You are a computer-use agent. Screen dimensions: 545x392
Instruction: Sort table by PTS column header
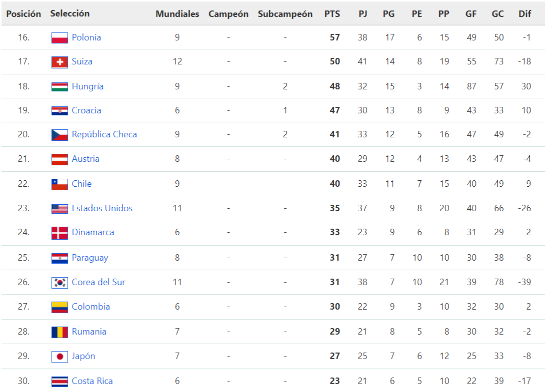[x=332, y=14]
